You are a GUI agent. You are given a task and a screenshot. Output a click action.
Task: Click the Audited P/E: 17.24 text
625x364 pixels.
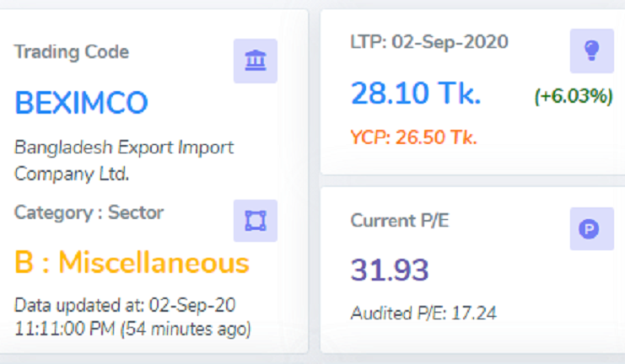[x=423, y=314]
